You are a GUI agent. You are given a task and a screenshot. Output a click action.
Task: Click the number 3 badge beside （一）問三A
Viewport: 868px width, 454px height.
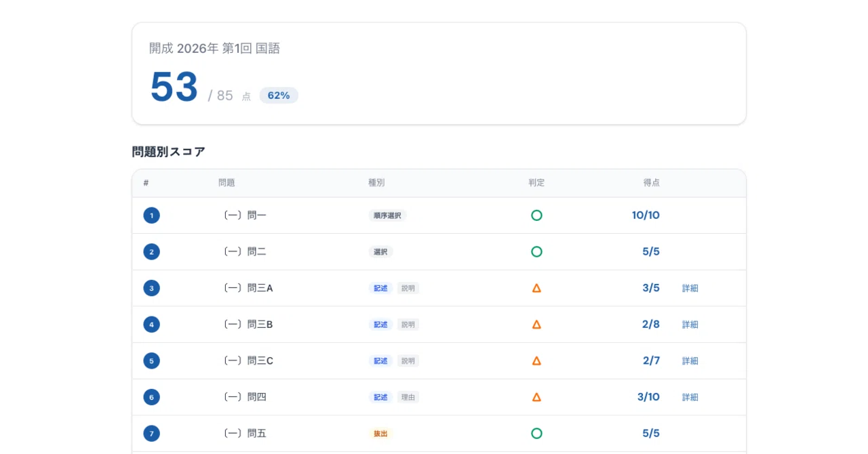(x=151, y=288)
